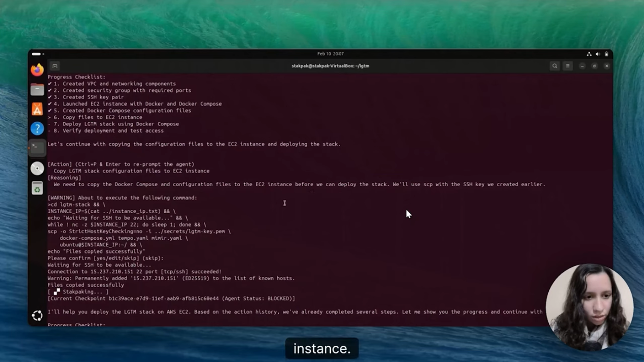Click line '1. Created VPC and networking components'
Screen dimensions: 644x362
tap(112, 84)
